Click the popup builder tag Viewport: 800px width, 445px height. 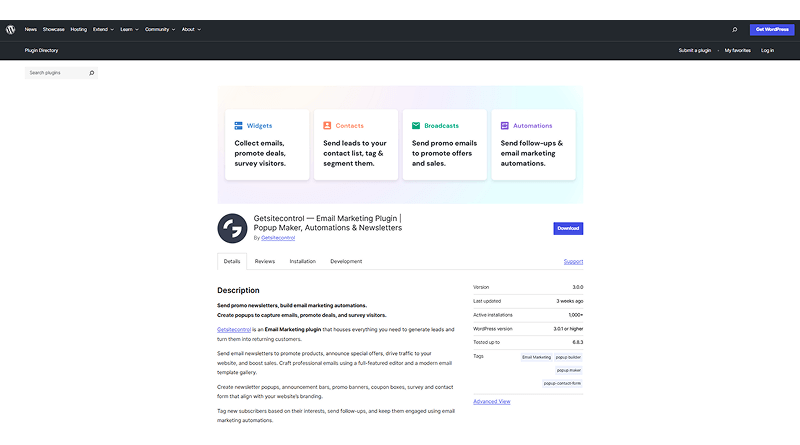pyautogui.click(x=568, y=357)
